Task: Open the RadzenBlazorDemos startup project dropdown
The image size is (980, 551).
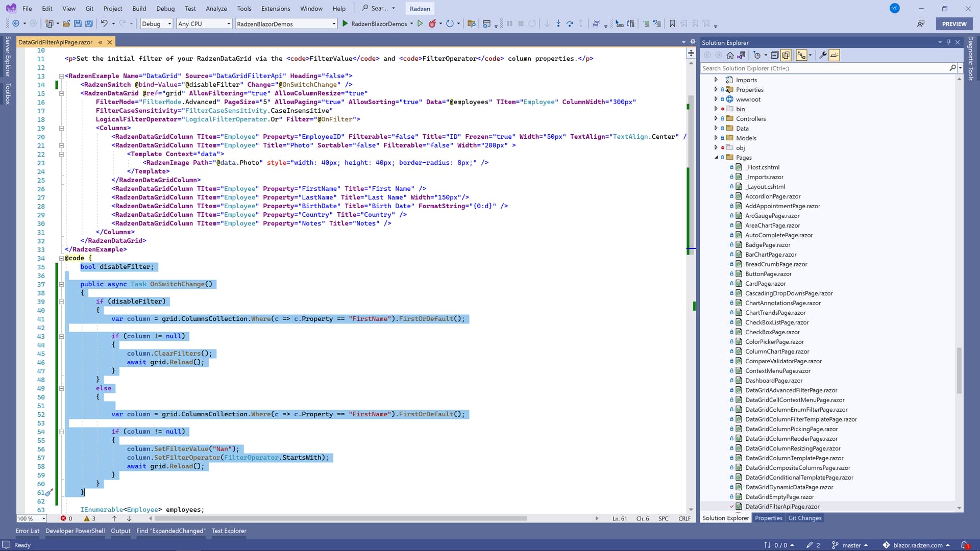Action: pos(286,23)
